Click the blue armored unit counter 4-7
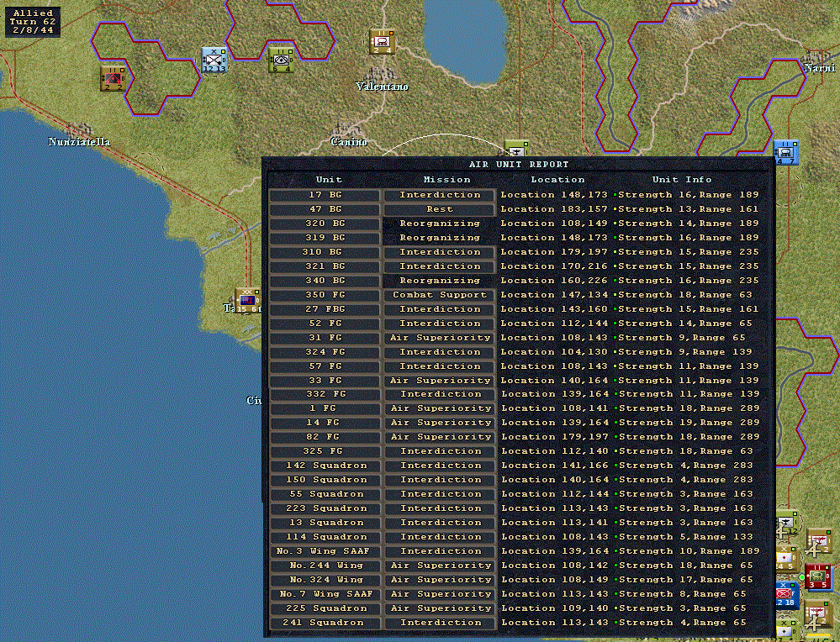 click(x=786, y=153)
